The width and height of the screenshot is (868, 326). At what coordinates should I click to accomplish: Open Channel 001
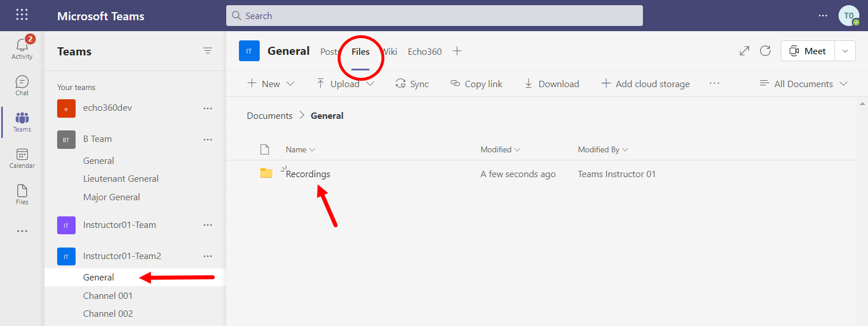tap(108, 295)
